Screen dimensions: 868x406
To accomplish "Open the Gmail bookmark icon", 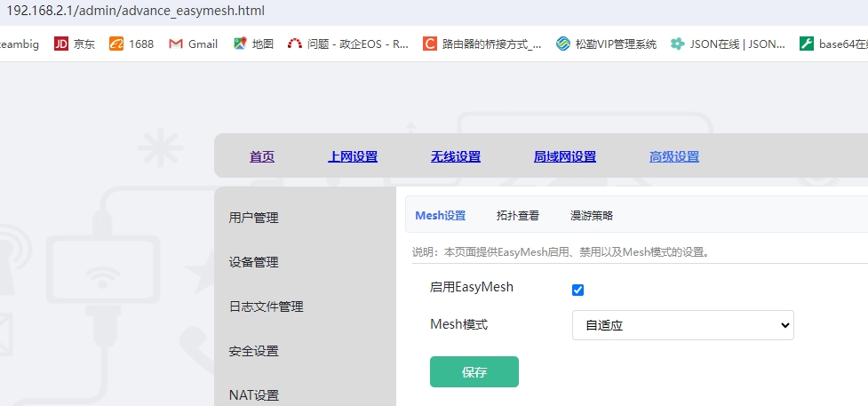I will (x=176, y=44).
